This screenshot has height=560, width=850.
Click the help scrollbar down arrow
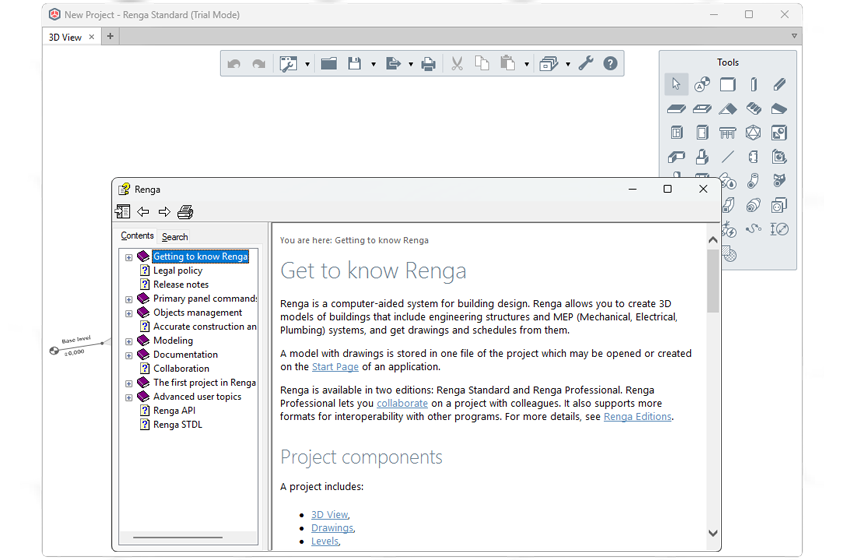713,533
